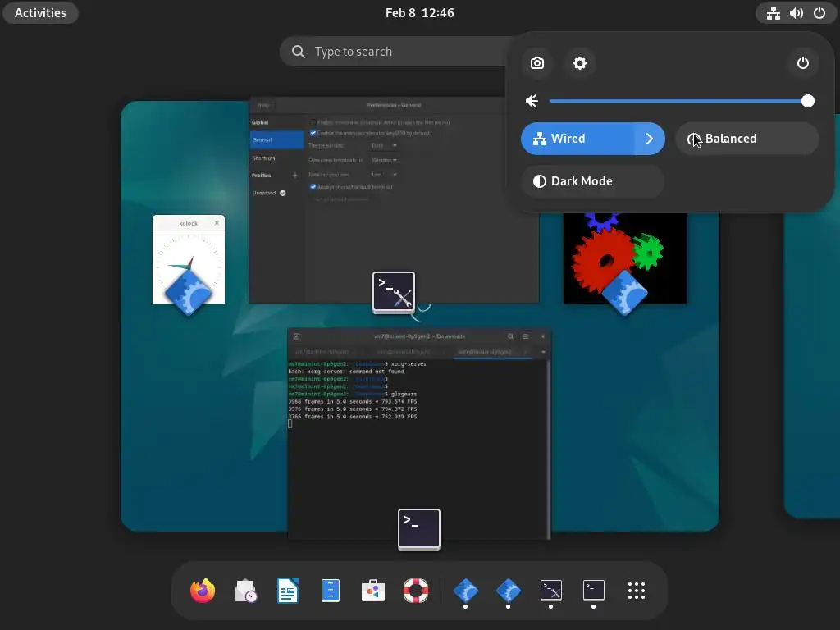Add a new profile with the plus icon
Viewport: 840px width, 630px height.
tap(294, 176)
